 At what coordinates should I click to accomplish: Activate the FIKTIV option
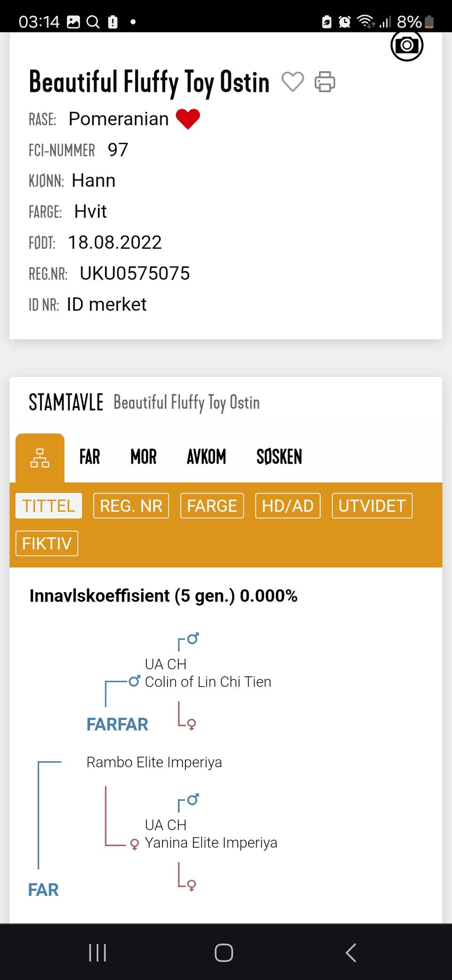[47, 544]
